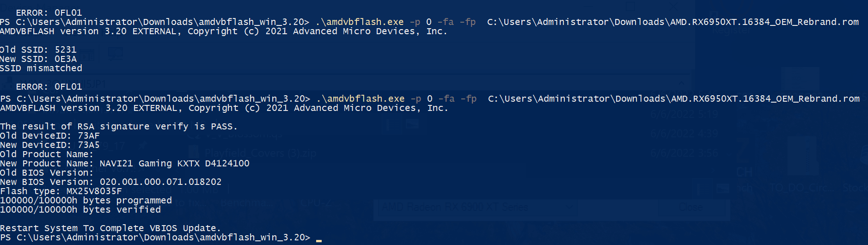
Task: Click the 'New DeviceID: 73A5' line
Action: pyautogui.click(x=50, y=145)
